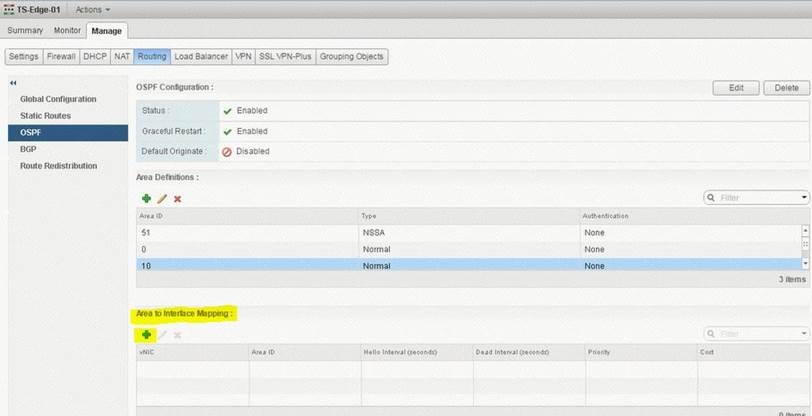Select BGP in the routing sidebar
The height and width of the screenshot is (416, 812).
pos(28,149)
